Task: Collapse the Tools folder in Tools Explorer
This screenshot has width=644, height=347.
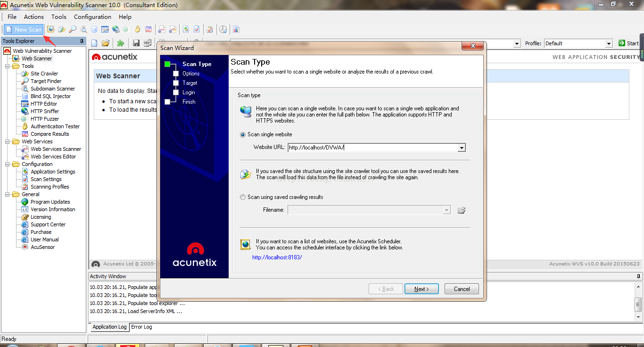Action: [x=8, y=66]
